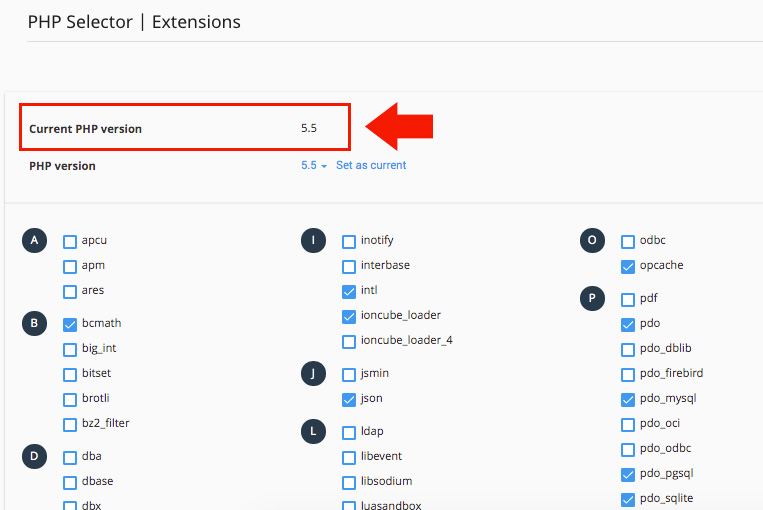Screen dimensions: 763x510
Task: Disable the ioncube_loader extension
Action: coord(349,316)
